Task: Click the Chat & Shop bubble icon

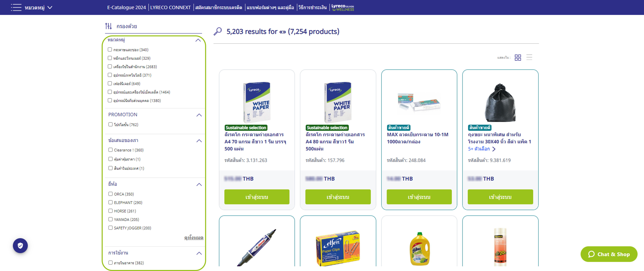Action: coord(591,254)
